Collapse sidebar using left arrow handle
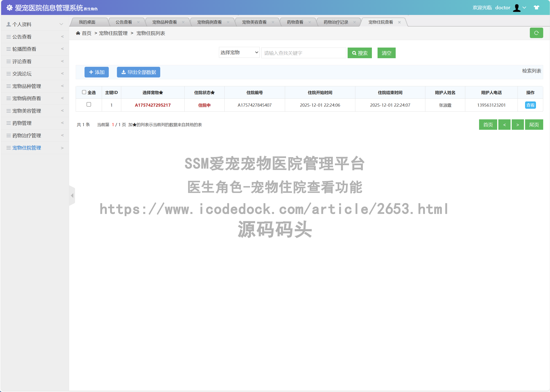This screenshot has width=550, height=392. click(x=72, y=195)
